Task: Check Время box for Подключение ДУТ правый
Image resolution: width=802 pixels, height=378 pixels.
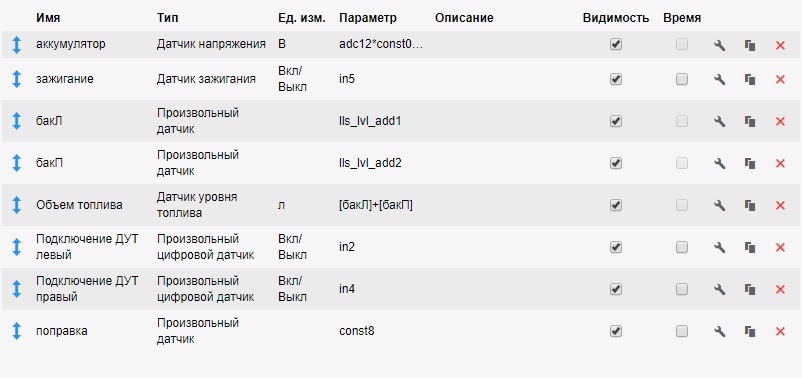Action: point(682,289)
